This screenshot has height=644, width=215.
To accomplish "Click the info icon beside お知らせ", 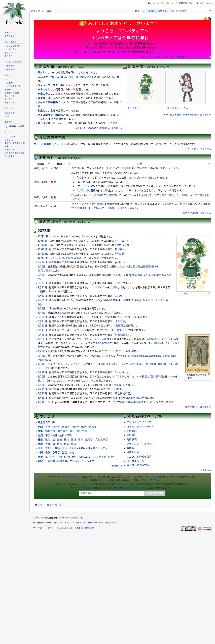I will point(36,158).
